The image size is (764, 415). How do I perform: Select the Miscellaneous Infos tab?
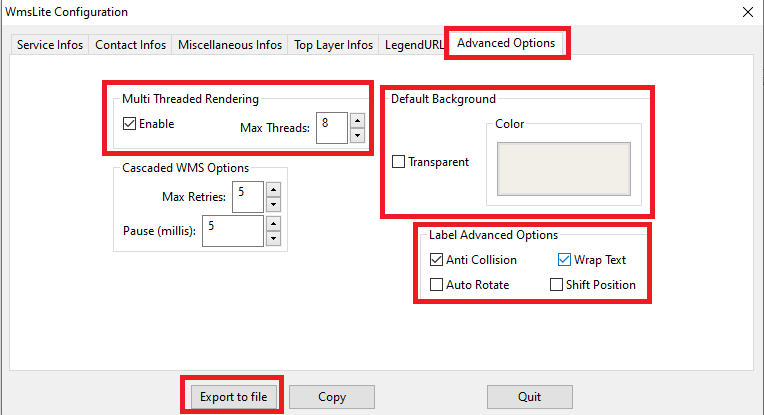coord(230,45)
